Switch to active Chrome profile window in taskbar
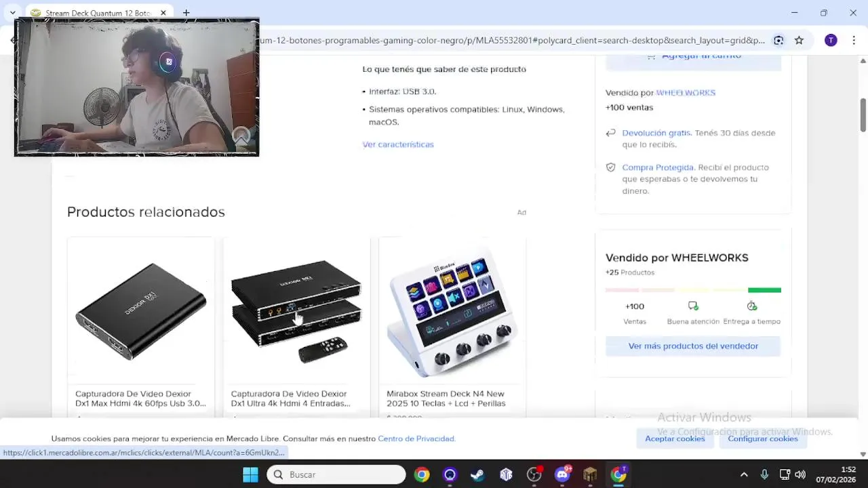868x488 pixels. point(618,474)
